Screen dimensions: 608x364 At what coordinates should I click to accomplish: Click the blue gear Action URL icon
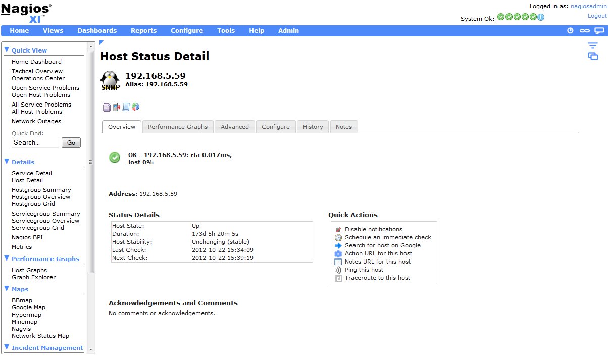pyautogui.click(x=338, y=253)
